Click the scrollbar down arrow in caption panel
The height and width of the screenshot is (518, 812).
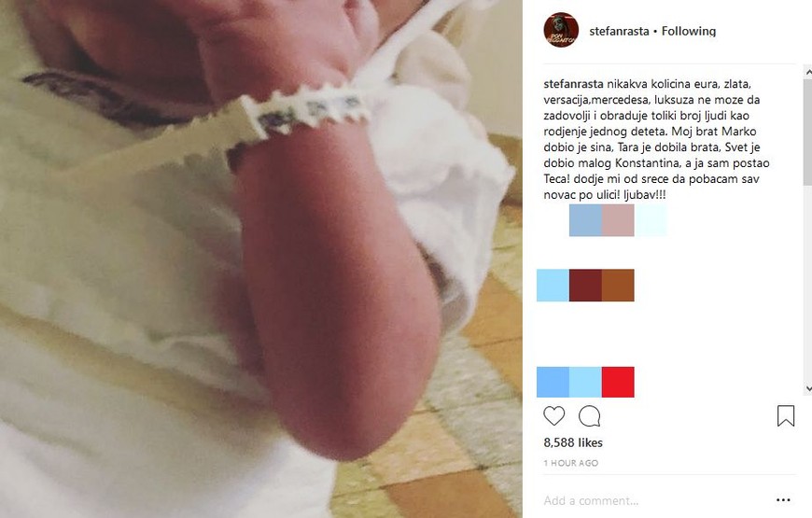[x=808, y=388]
